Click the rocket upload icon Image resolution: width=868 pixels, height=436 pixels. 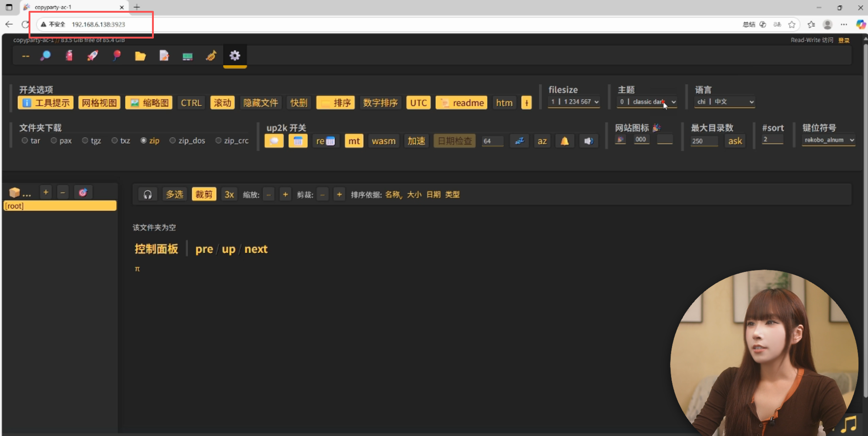[93, 56]
